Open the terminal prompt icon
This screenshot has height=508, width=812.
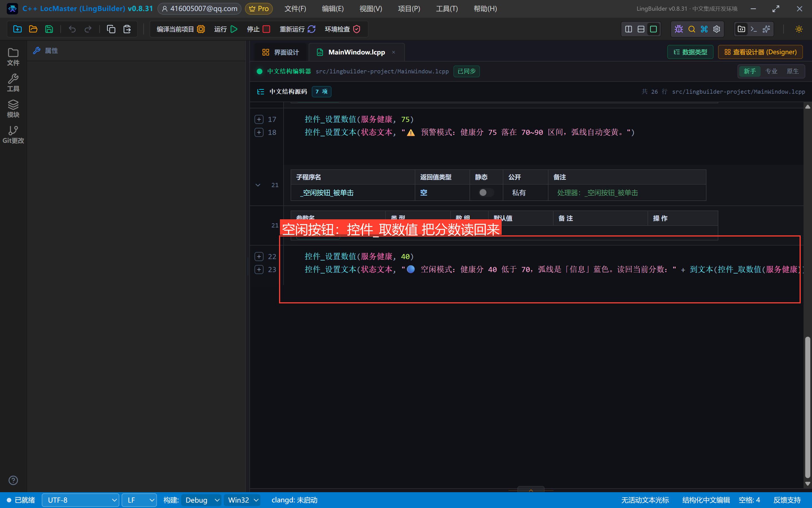tap(754, 29)
